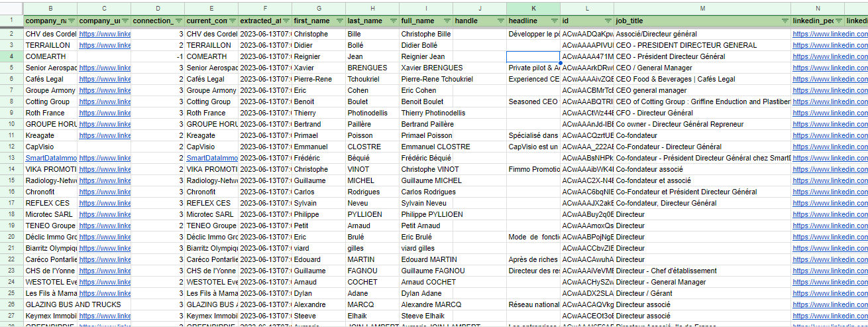Select the 'CEO general manager' job title cell

(x=703, y=90)
